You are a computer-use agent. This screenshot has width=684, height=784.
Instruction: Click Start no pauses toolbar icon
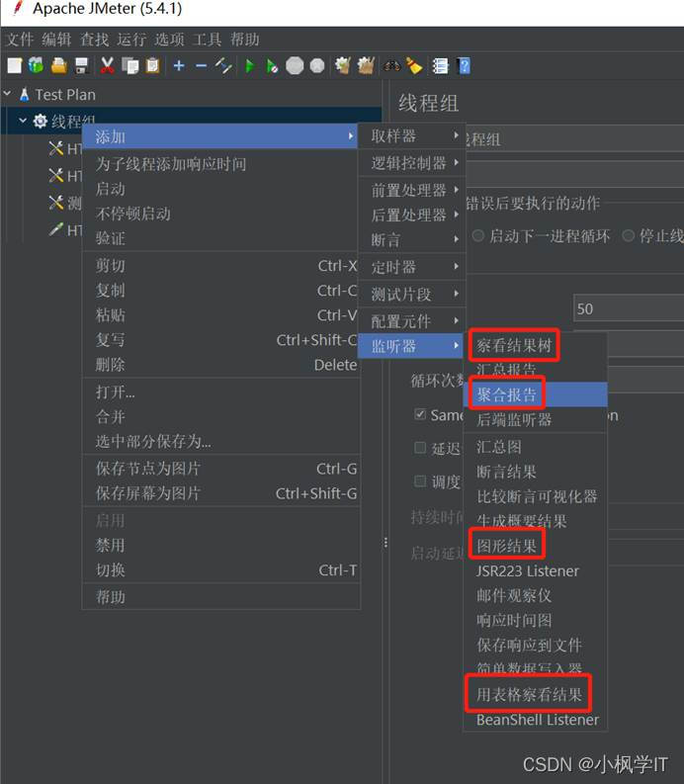click(x=272, y=65)
